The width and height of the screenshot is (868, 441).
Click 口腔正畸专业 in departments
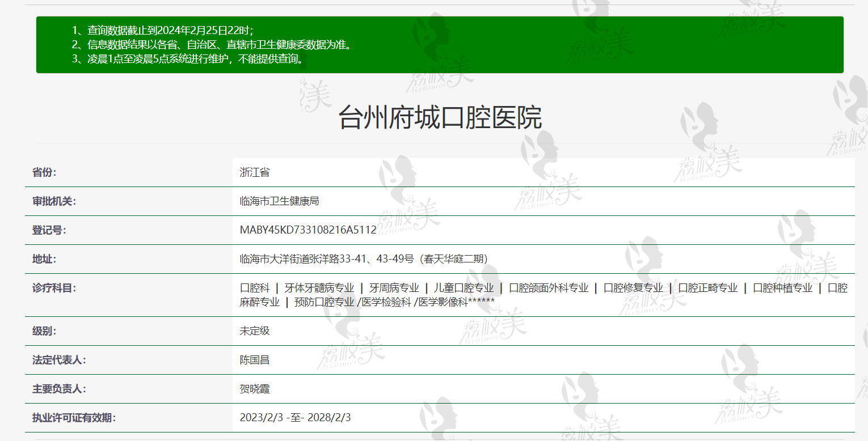[708, 288]
